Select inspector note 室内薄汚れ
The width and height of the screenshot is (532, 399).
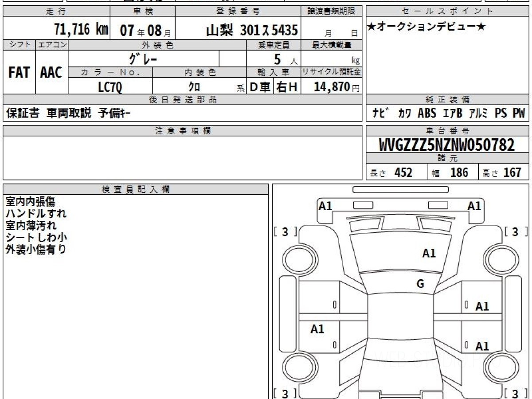pyautogui.click(x=30, y=225)
